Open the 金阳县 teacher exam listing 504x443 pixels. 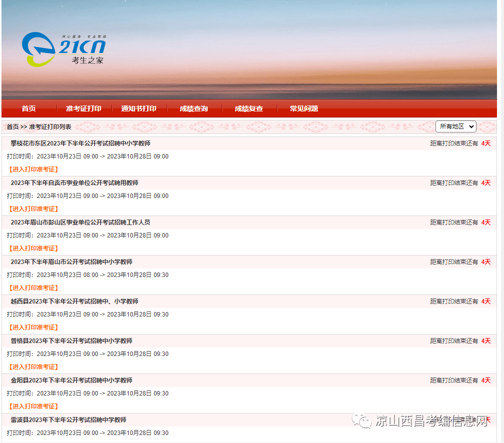(73, 380)
